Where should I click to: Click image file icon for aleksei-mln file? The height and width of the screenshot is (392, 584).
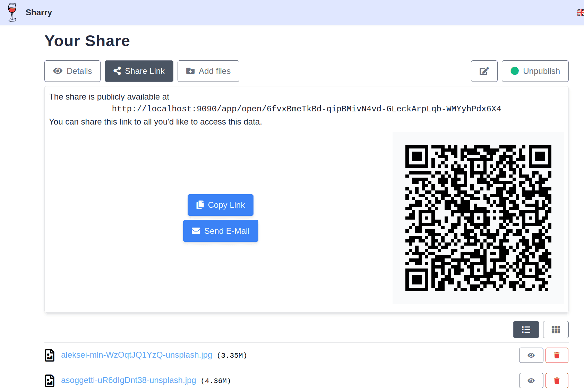pos(50,355)
